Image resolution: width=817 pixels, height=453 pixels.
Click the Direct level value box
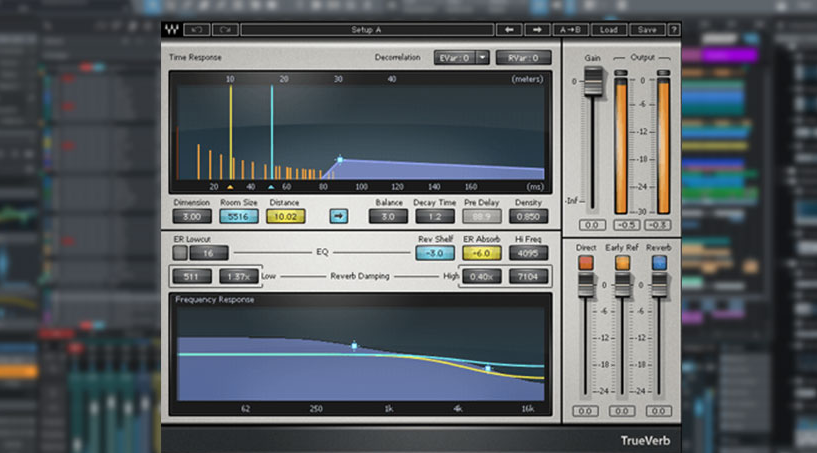pyautogui.click(x=585, y=411)
